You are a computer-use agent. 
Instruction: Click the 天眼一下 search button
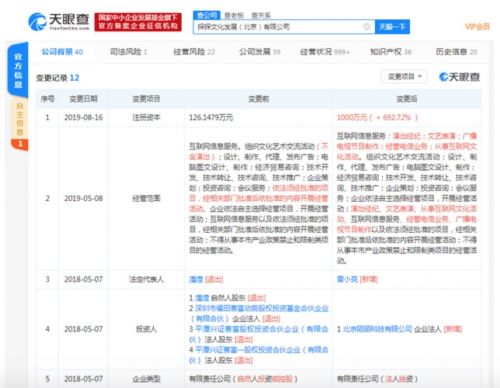pyautogui.click(x=392, y=27)
